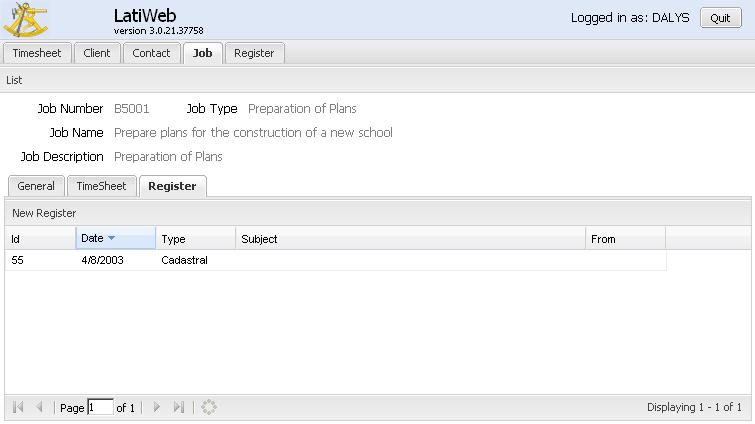Click the page number input field
This screenshot has height=424, width=755.
coord(100,408)
